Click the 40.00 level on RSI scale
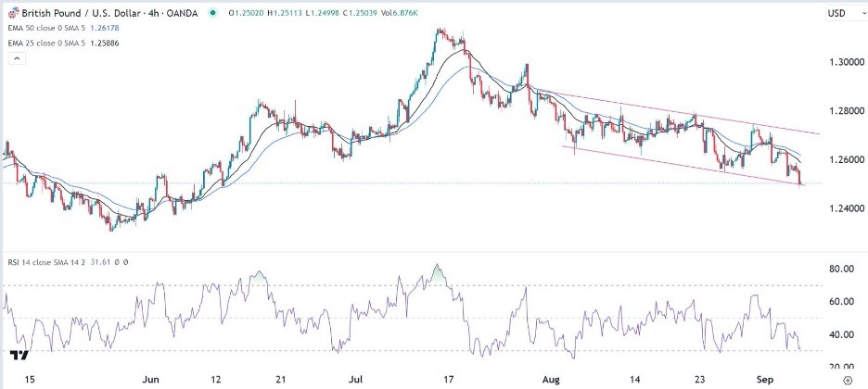Screen dimensions: 868x389 [843, 334]
